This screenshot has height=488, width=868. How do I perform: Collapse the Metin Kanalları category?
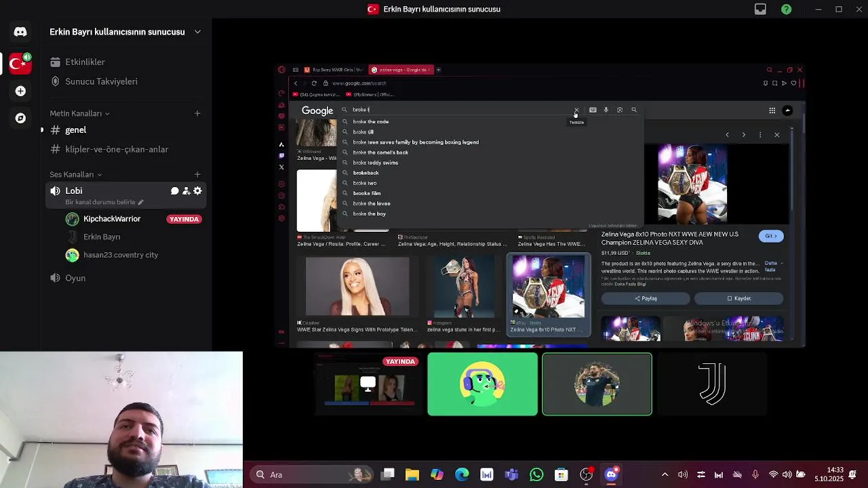click(x=79, y=113)
